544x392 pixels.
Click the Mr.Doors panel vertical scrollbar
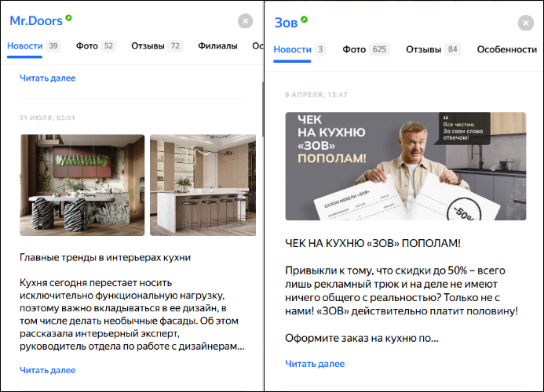click(x=263, y=109)
